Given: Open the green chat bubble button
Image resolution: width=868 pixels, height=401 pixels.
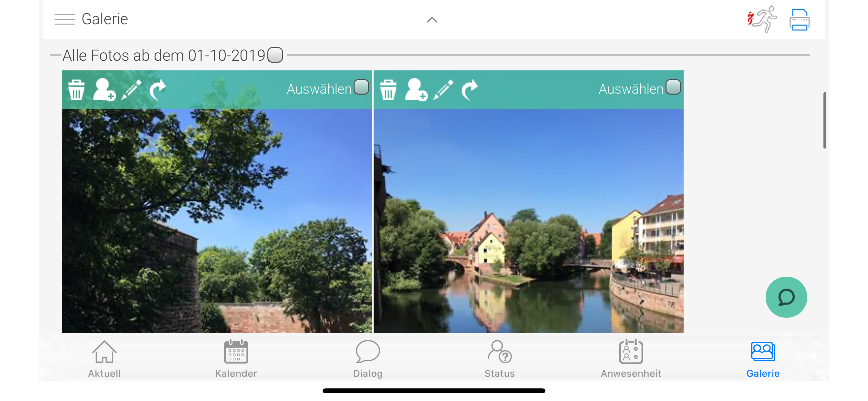Looking at the screenshot, I should pyautogui.click(x=786, y=297).
